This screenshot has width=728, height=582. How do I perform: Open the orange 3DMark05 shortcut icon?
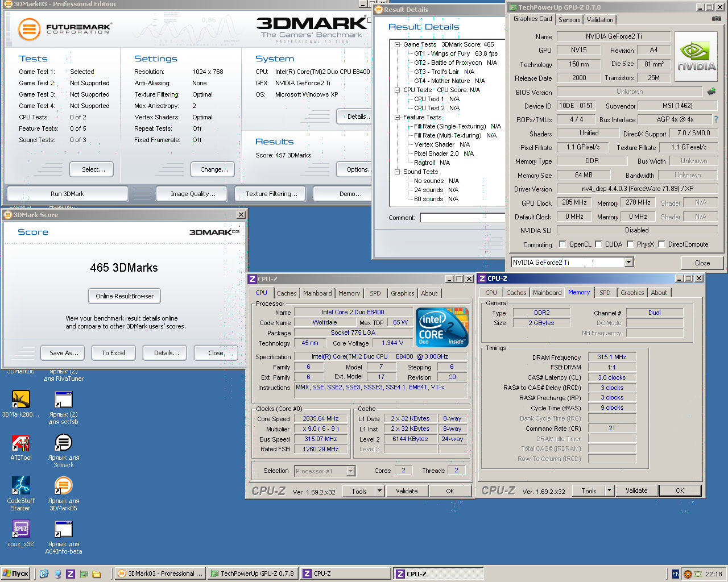[x=63, y=486]
